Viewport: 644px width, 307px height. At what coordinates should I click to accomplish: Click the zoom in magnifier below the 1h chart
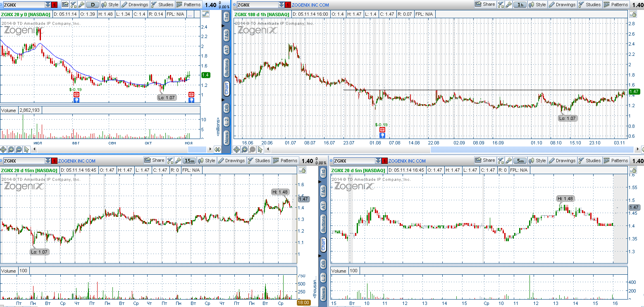click(245, 149)
